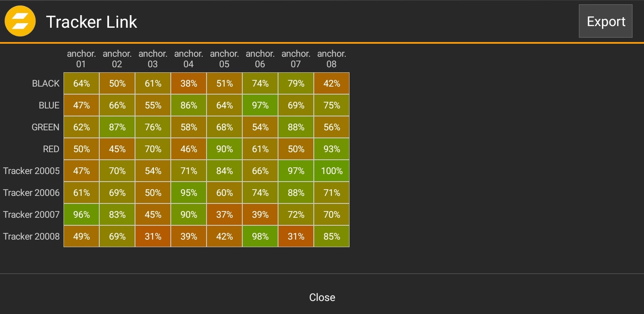
Task: Click the GREEN row label
Action: click(45, 127)
